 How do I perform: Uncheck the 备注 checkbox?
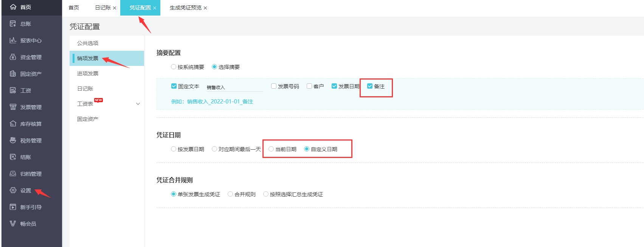[370, 86]
